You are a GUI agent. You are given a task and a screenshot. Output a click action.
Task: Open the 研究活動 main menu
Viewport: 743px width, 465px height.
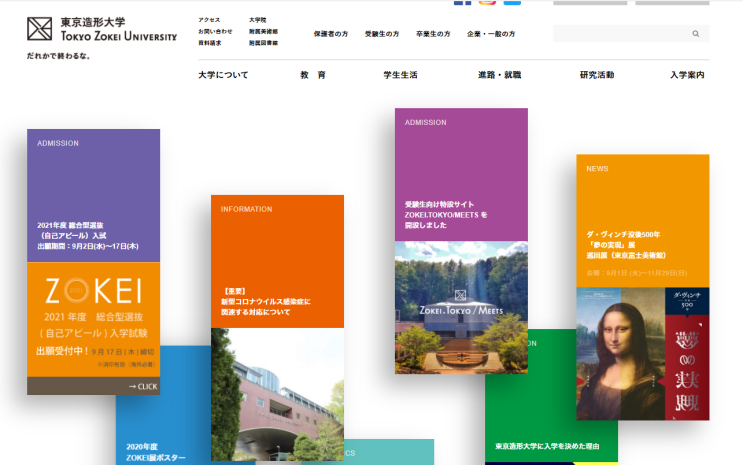coord(597,75)
